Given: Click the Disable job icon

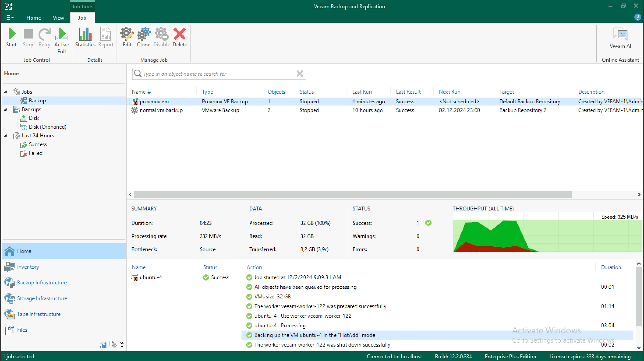Looking at the screenshot, I should point(161,37).
